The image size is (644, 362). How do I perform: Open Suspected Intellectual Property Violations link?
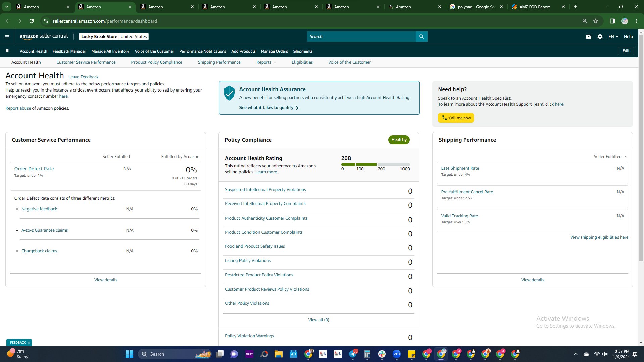(x=265, y=190)
